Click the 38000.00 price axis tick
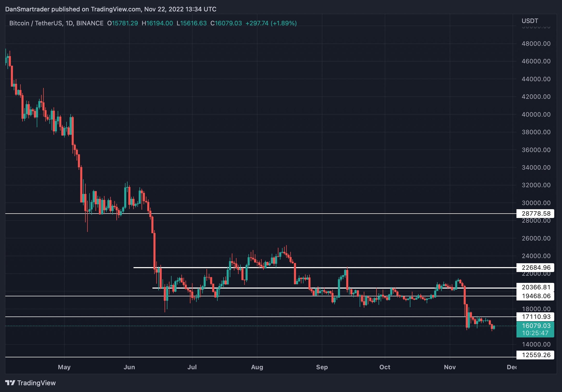The height and width of the screenshot is (392, 562). pyautogui.click(x=536, y=132)
